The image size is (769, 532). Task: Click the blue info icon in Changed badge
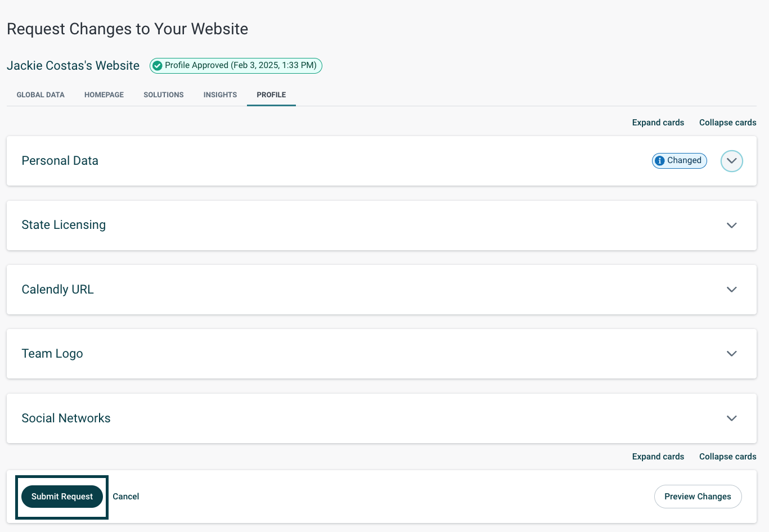(660, 161)
